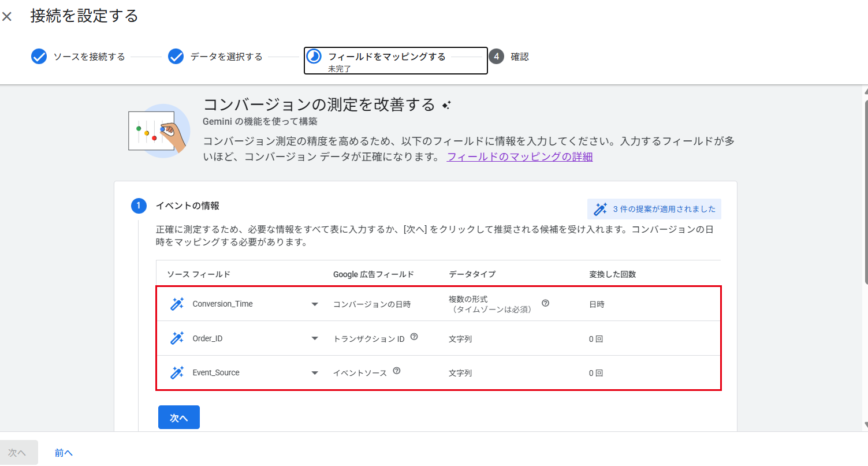Click the magic wand icon for Conversion_Time
868x466 pixels.
tap(177, 304)
